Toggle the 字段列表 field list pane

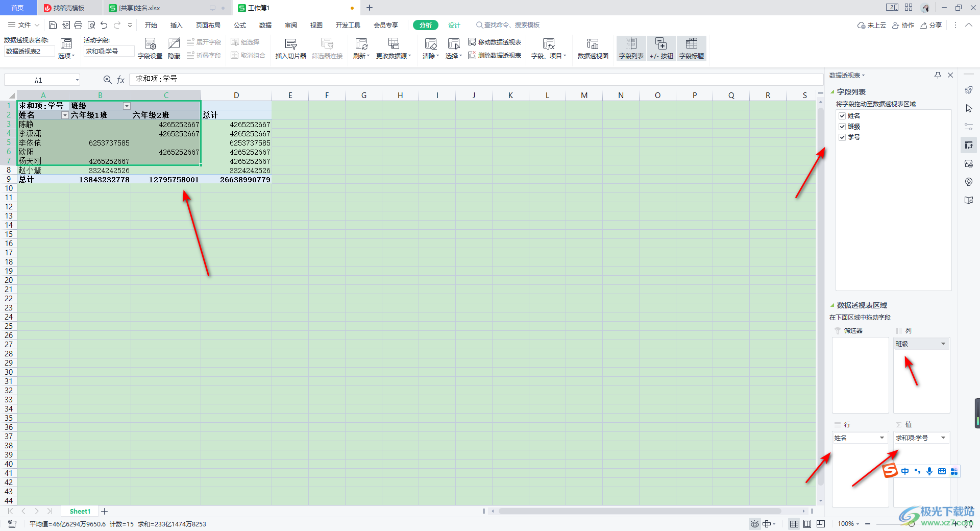[631, 49]
